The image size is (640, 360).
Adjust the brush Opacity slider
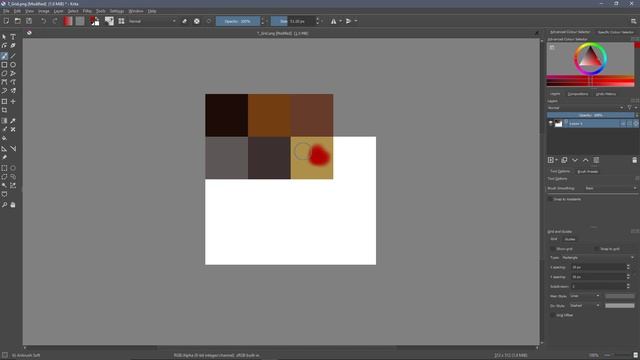click(238, 21)
